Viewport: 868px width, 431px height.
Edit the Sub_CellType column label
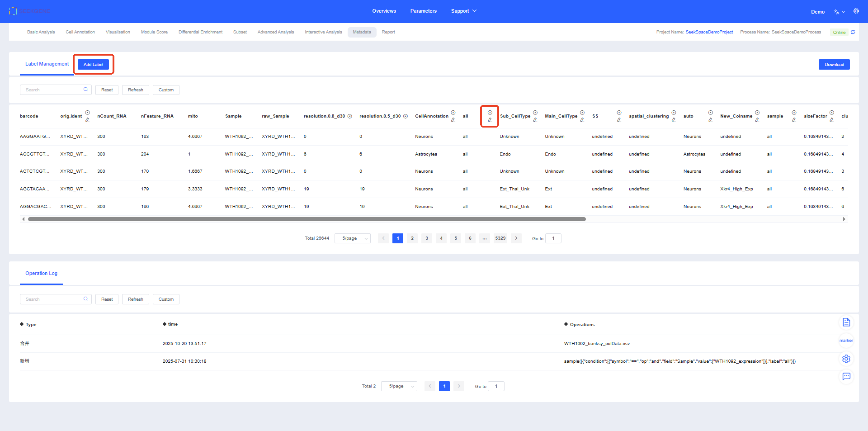click(x=535, y=120)
